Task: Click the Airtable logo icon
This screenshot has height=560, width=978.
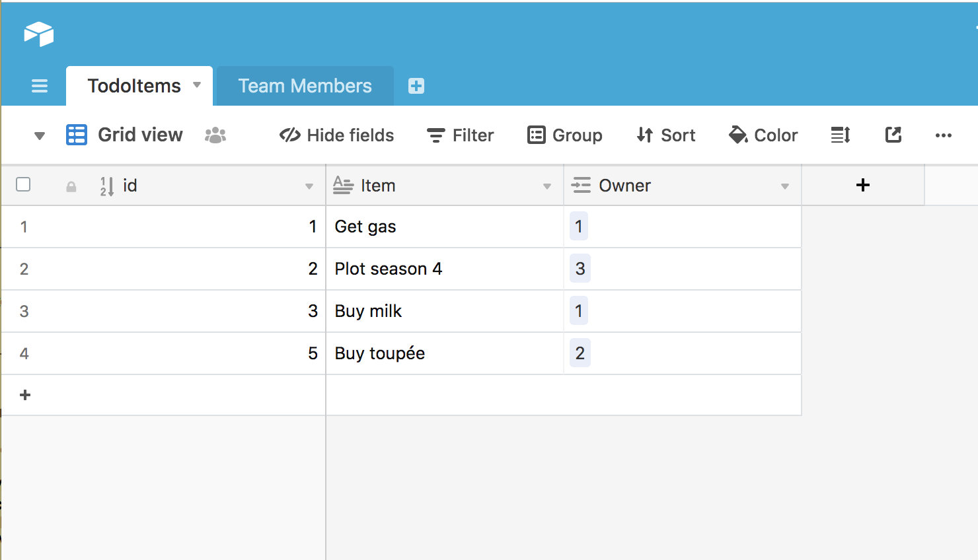Action: pos(39,34)
